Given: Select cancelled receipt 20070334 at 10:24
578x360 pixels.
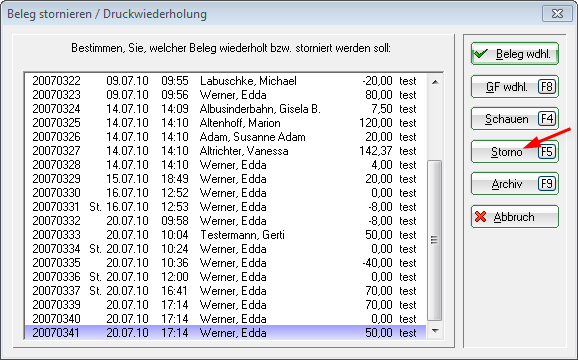Looking at the screenshot, I should (225, 249).
